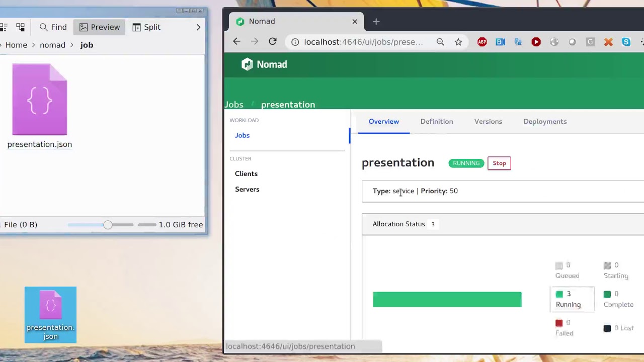Select the Starting legend entry
644x362 pixels.
[x=616, y=270]
